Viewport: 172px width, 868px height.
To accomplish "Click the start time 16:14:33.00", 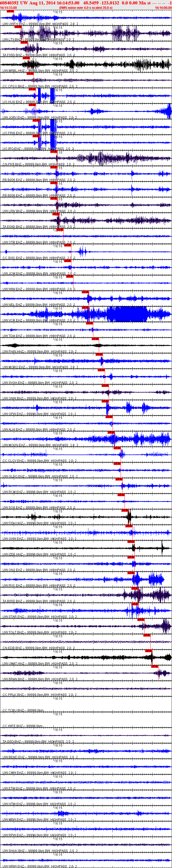I will [x=8, y=8].
